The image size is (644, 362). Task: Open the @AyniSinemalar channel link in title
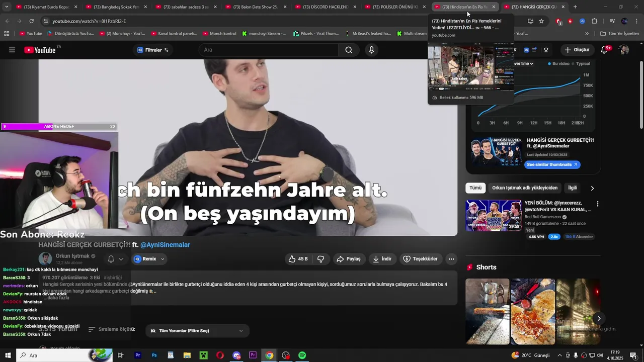(x=165, y=245)
